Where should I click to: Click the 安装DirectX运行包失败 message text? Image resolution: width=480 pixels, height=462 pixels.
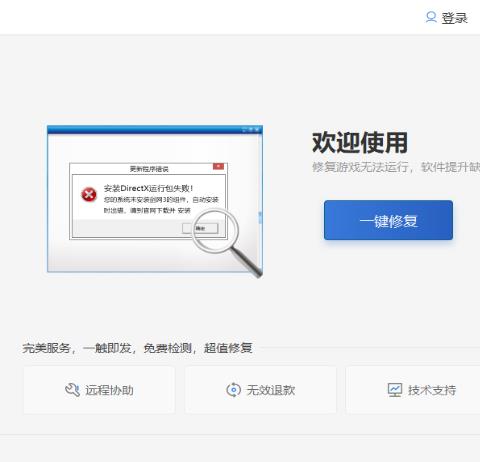click(148, 188)
